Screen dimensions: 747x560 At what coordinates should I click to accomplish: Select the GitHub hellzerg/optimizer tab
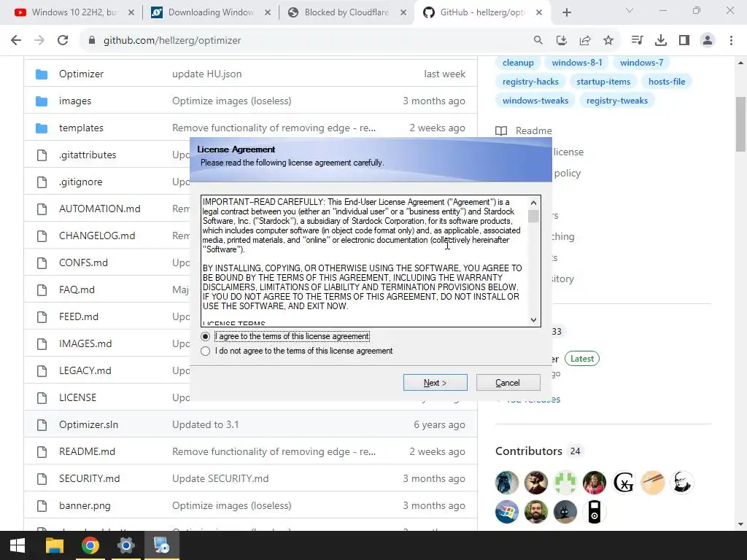coord(481,12)
